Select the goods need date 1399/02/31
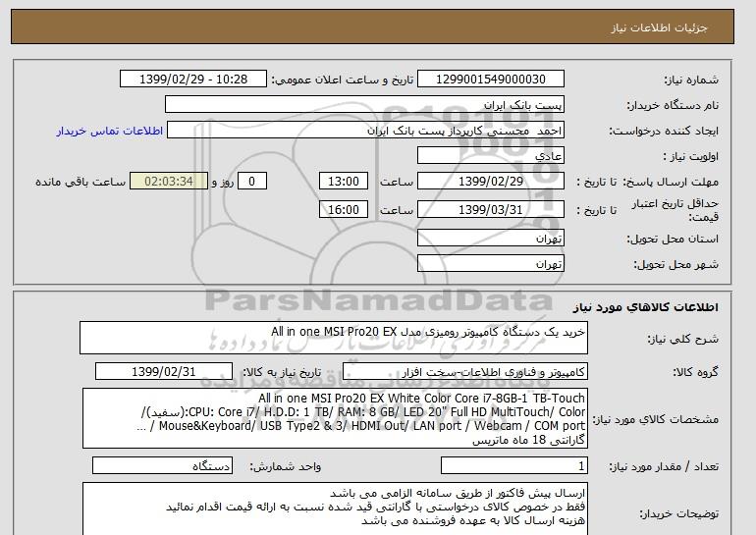This screenshot has width=756, height=535. coord(164,372)
